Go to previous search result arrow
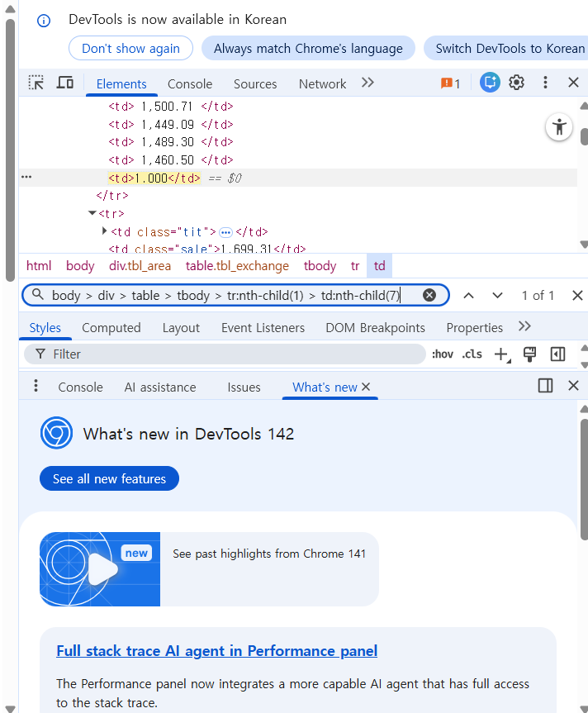The width and height of the screenshot is (588, 713). (x=468, y=296)
